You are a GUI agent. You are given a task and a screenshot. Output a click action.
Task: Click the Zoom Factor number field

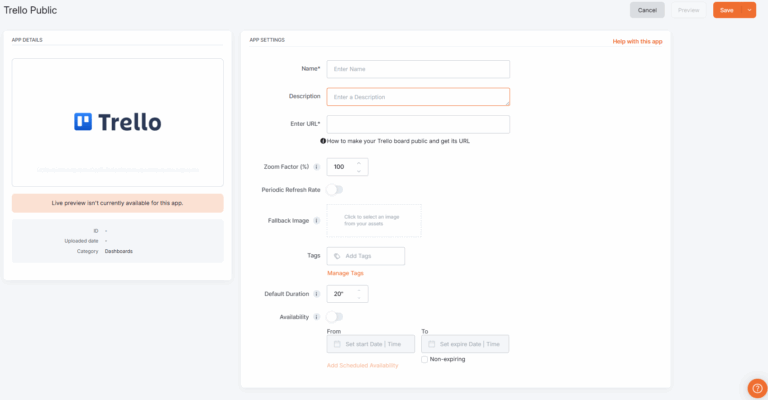[347, 167]
